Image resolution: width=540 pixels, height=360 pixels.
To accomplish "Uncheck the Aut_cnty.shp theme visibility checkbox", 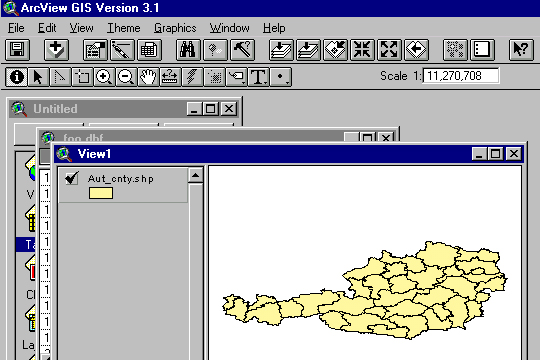I will (x=72, y=178).
